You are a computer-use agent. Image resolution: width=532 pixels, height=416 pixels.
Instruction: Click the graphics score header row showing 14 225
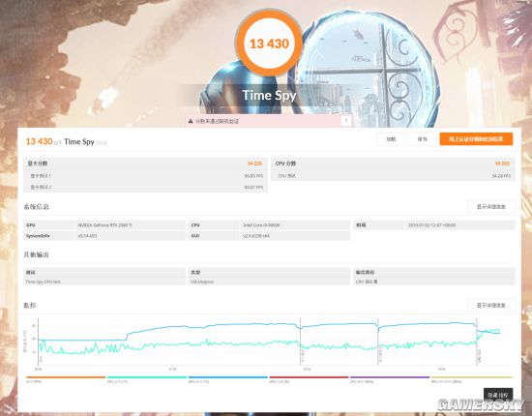pos(145,163)
